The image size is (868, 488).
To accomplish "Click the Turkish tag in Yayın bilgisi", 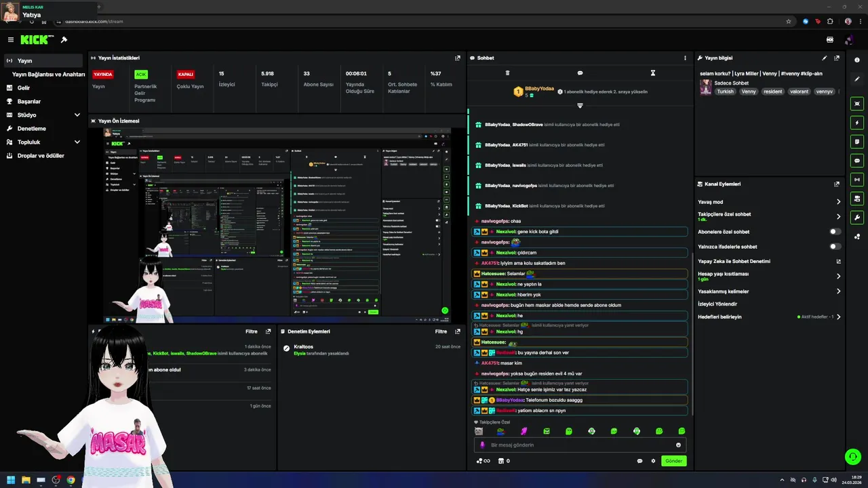I will click(x=726, y=91).
